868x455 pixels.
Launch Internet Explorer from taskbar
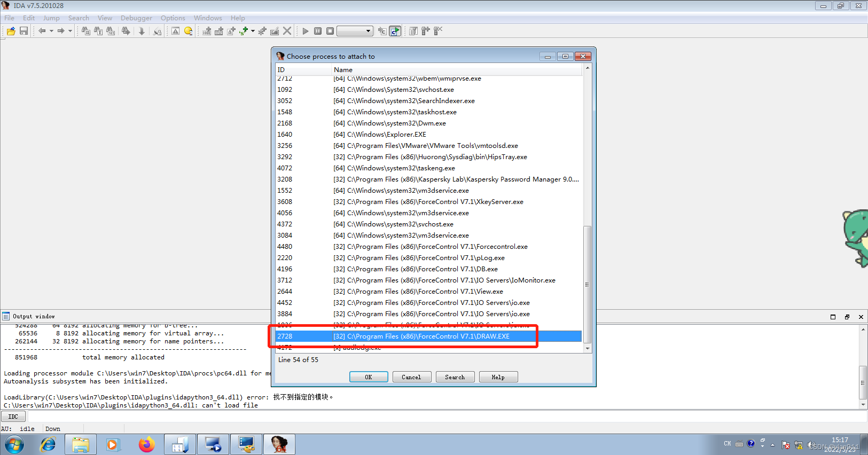click(x=48, y=444)
